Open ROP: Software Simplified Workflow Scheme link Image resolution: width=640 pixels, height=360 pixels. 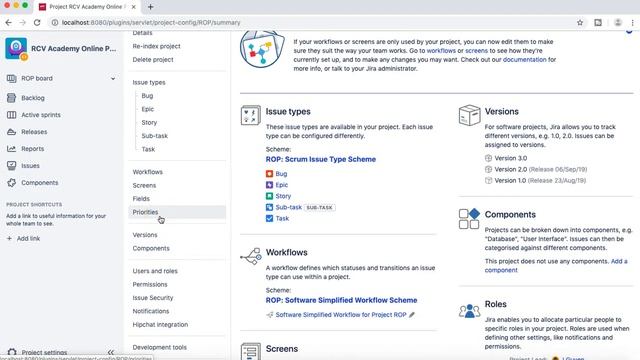point(342,300)
